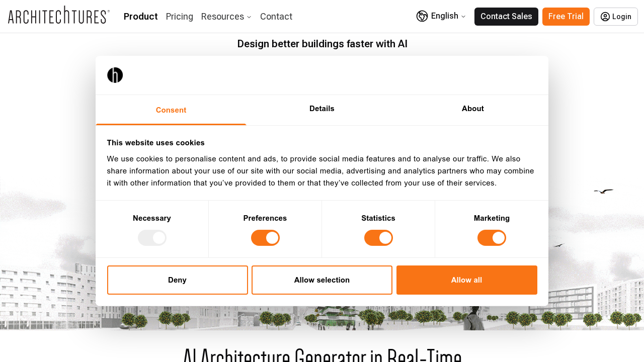The height and width of the screenshot is (362, 644).
Task: Select Product in the navigation bar
Action: 140,16
